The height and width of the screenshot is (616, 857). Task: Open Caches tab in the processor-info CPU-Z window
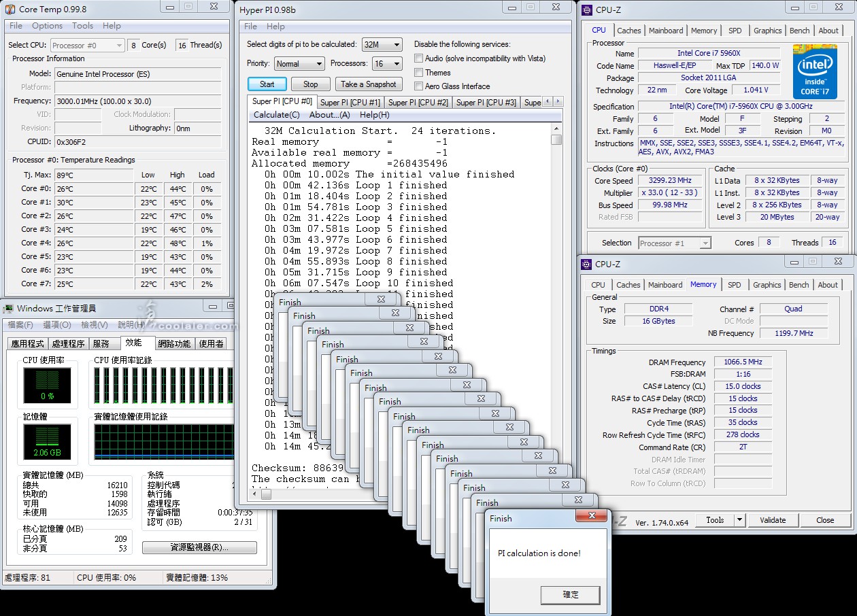pyautogui.click(x=629, y=31)
